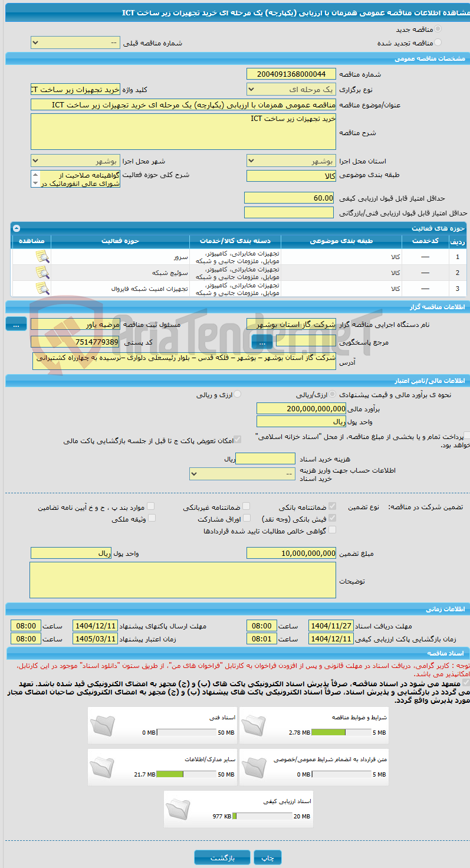470x868 pixels.
Task: Open the متن قرارداد folder
Action: tap(255, 768)
